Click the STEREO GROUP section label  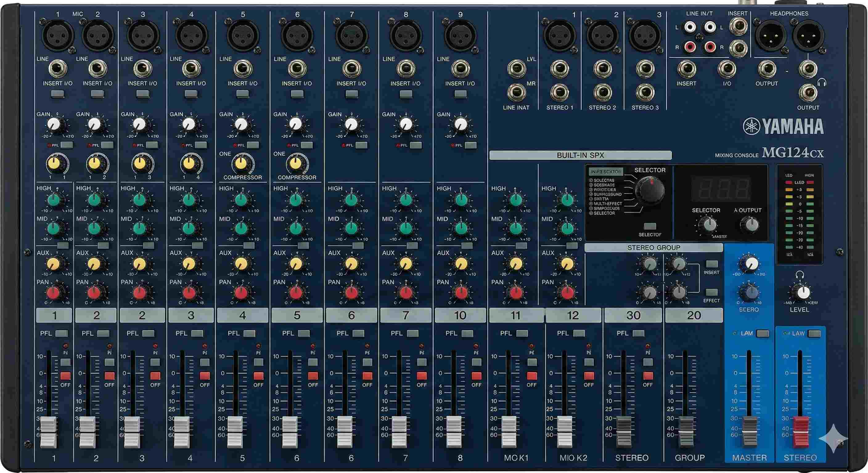(x=653, y=248)
